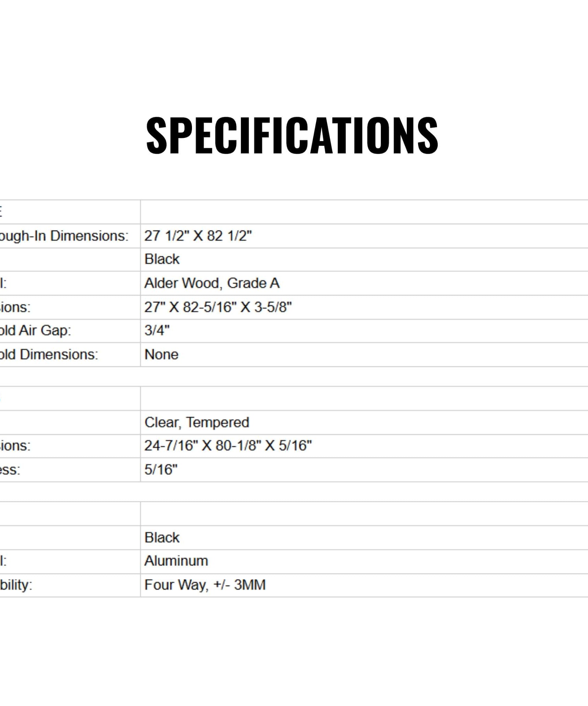
Task: Select the Four Way, +/- 3MM value
Action: point(205,585)
